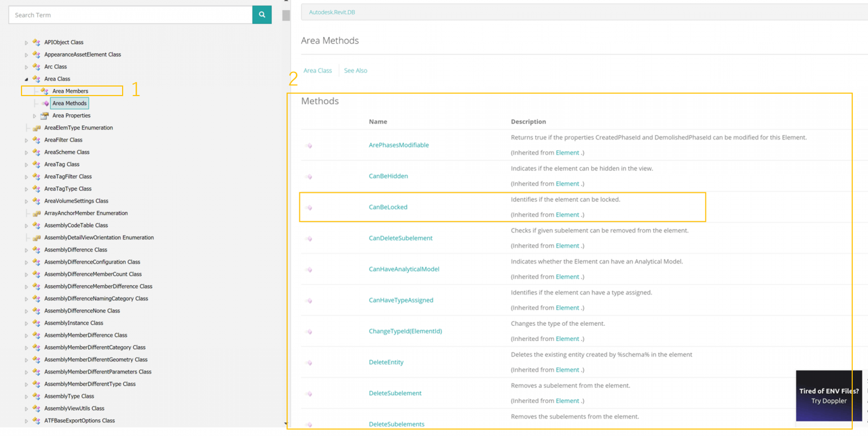Click the Area Properties folder icon
Screen dimensions: 868x436
(45, 116)
